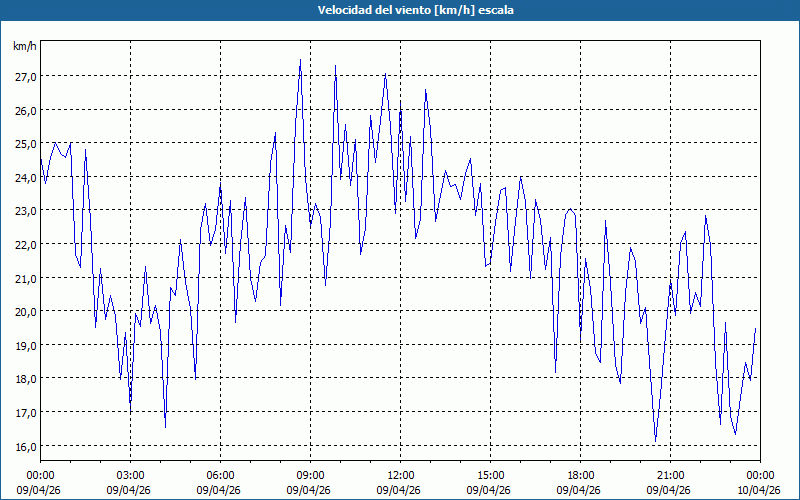The width and height of the screenshot is (800, 500).
Task: Click the 23,0 y-axis value
Action: [25, 211]
